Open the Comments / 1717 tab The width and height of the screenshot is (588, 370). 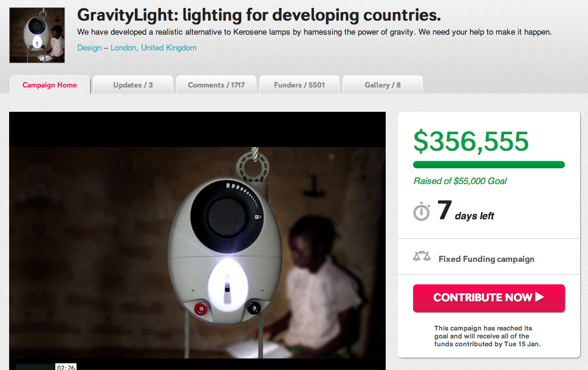pyautogui.click(x=216, y=85)
